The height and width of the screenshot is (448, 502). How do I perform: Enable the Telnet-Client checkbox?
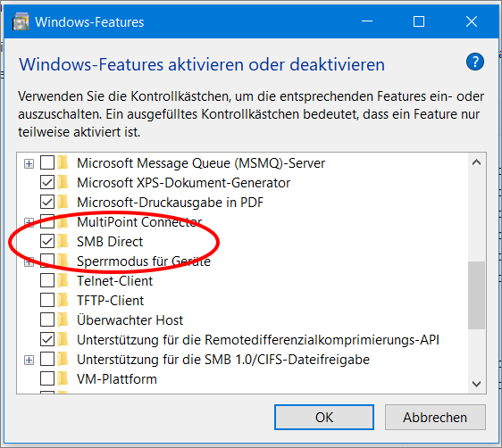[47, 281]
